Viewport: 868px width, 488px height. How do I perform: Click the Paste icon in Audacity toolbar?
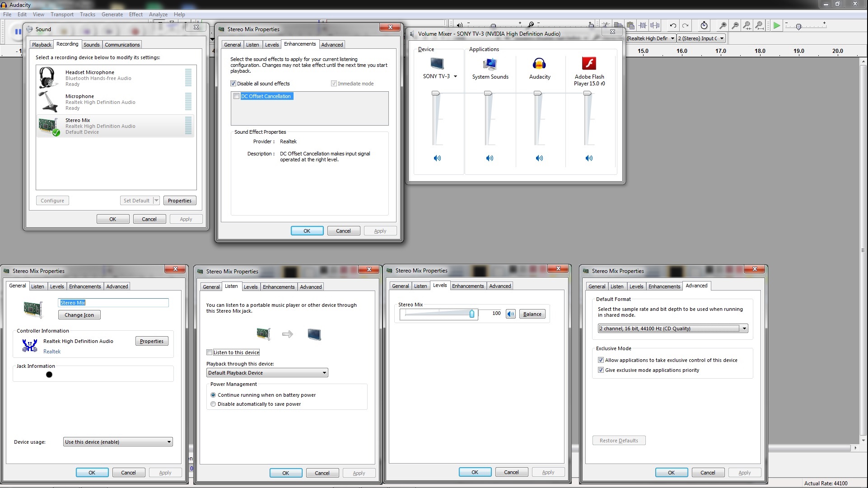point(630,25)
